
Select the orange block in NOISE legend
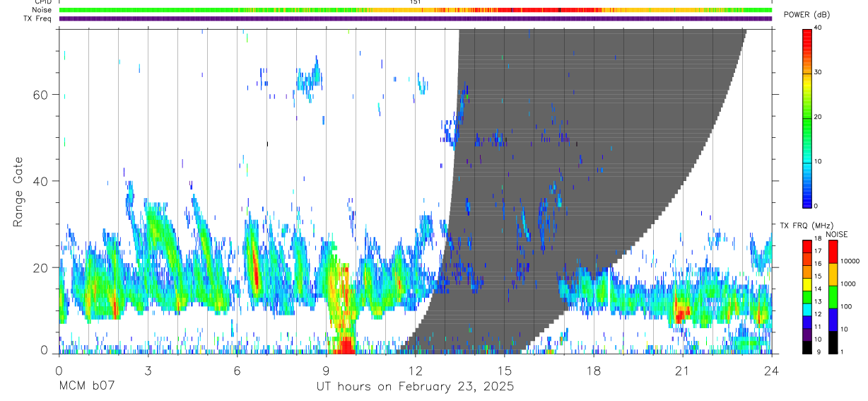coord(833,274)
